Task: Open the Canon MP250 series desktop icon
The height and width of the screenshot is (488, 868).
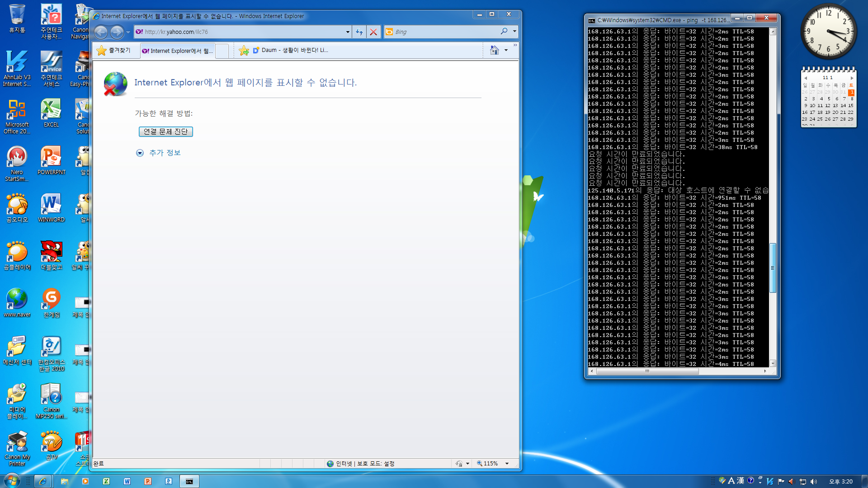Action: click(x=51, y=401)
